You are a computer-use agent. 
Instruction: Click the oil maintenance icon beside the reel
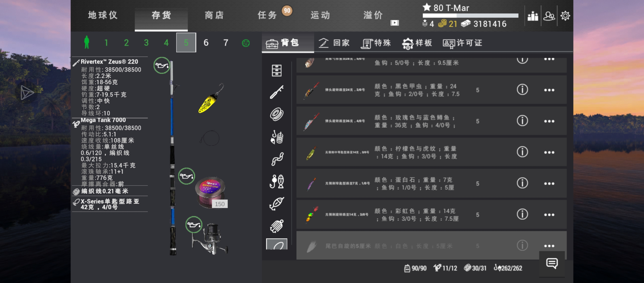tap(194, 225)
